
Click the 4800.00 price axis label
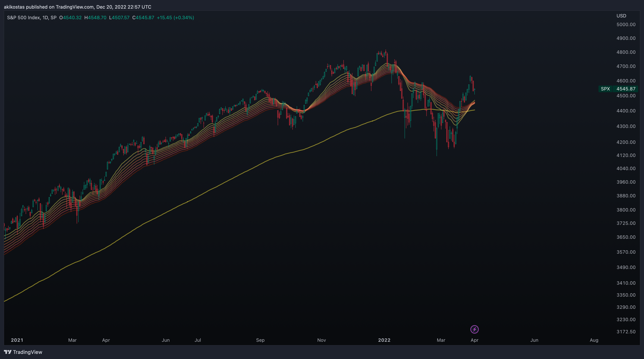tap(626, 52)
